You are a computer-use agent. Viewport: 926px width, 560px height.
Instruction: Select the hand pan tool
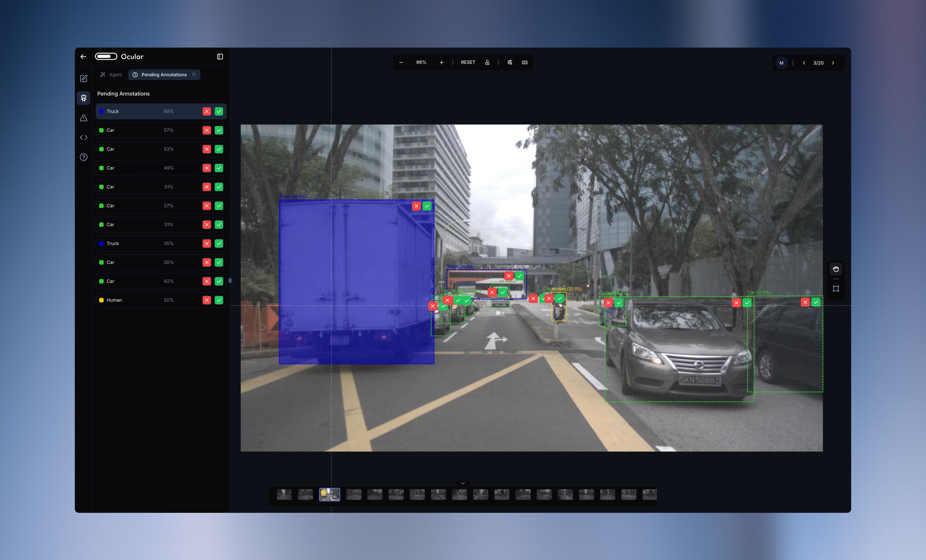(836, 269)
